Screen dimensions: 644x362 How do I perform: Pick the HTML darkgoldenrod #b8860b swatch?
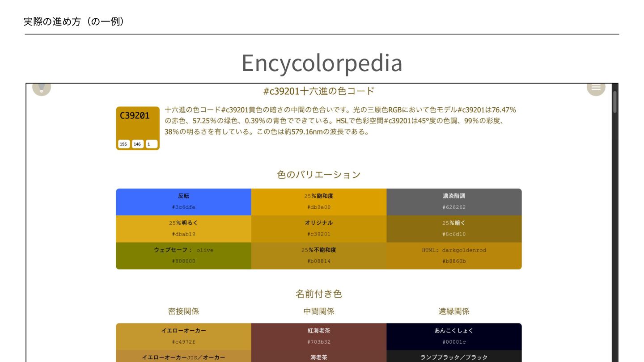(x=454, y=256)
